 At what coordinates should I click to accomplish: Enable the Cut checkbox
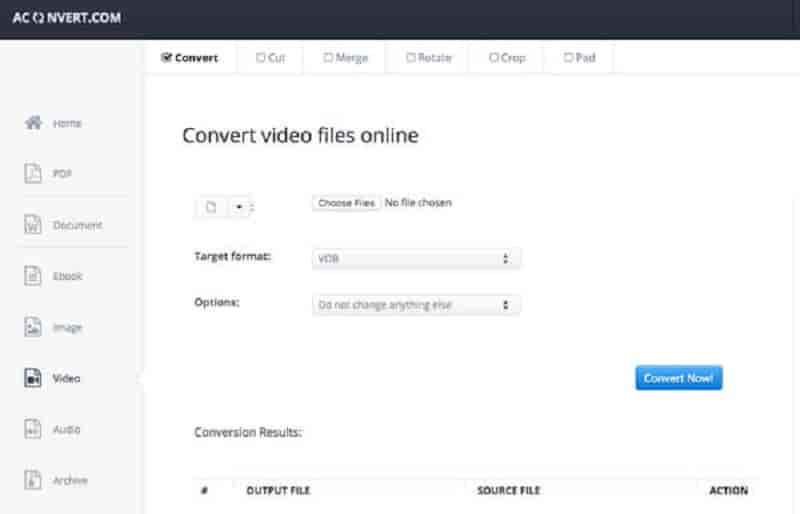click(x=261, y=58)
